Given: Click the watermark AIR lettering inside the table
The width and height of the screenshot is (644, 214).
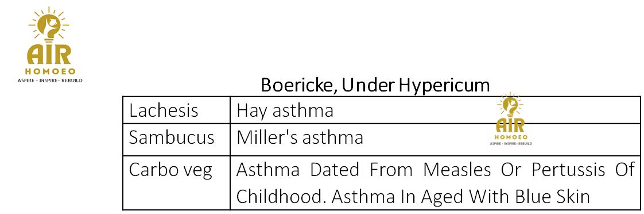Looking at the screenshot, I should 510,125.
